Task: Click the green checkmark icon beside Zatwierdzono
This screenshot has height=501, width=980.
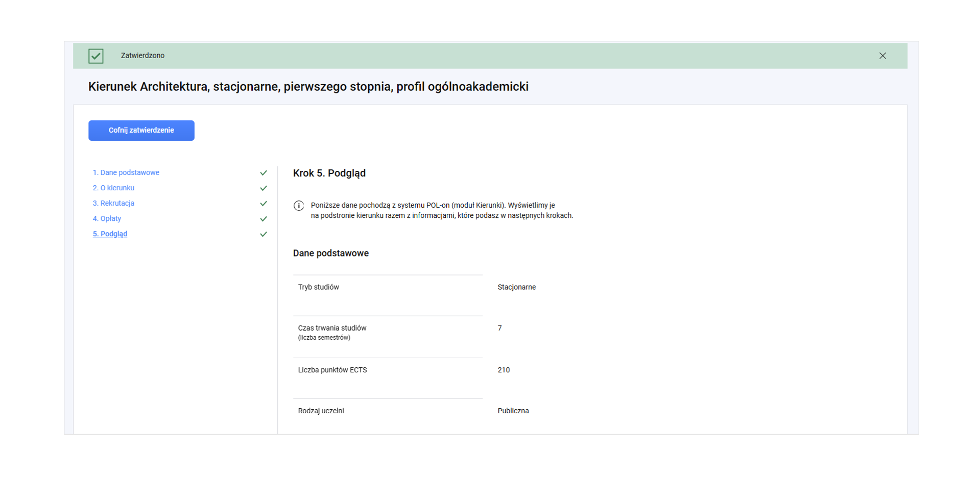Action: tap(95, 56)
